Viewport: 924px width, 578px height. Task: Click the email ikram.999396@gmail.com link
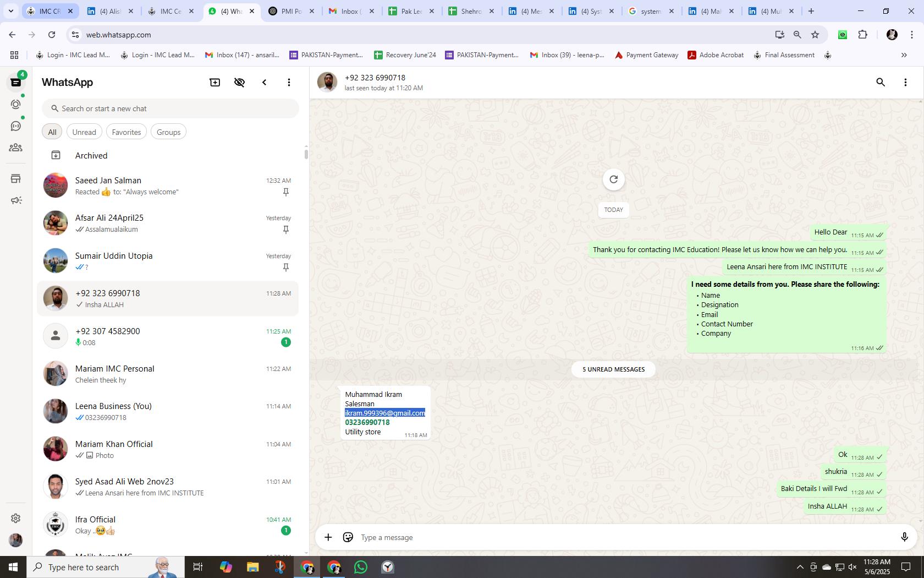coord(385,413)
